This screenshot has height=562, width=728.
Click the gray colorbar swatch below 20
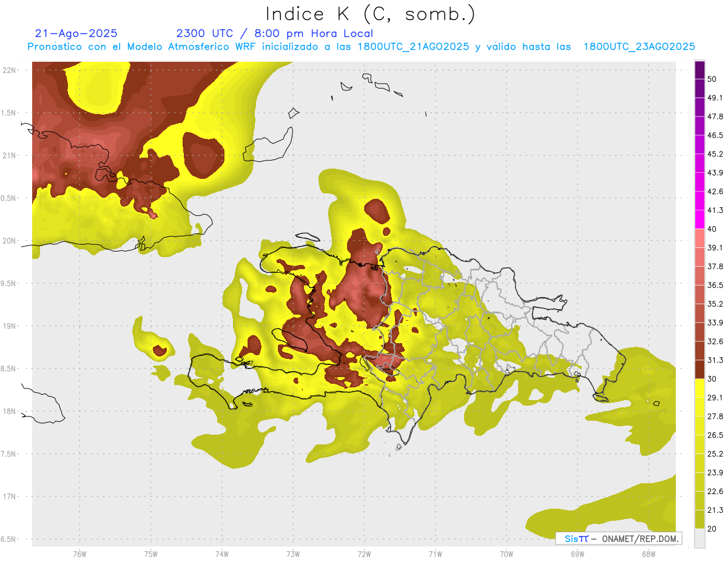click(699, 538)
